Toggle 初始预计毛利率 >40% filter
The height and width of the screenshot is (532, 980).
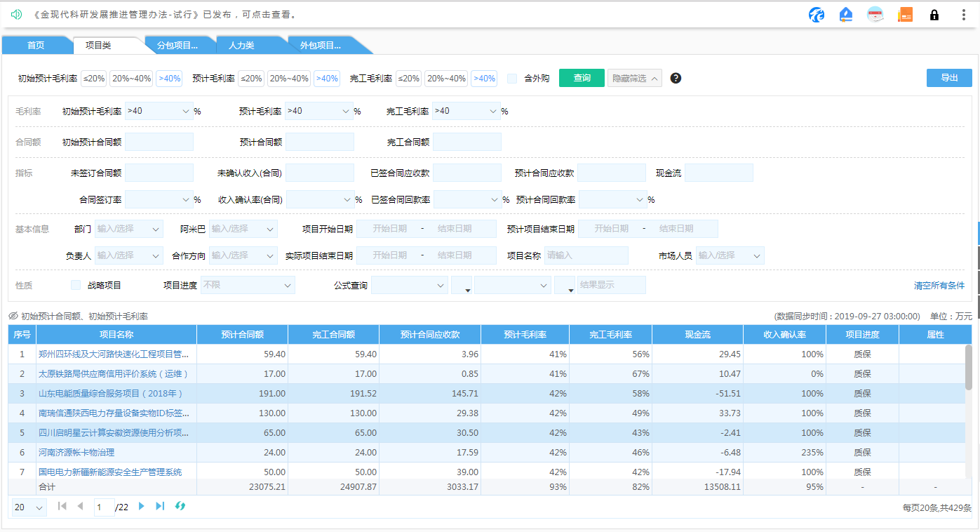[169, 79]
